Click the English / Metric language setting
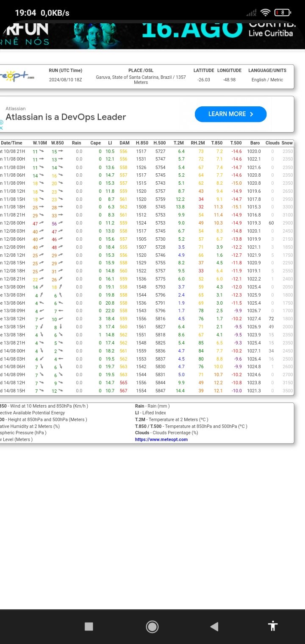 [267, 80]
